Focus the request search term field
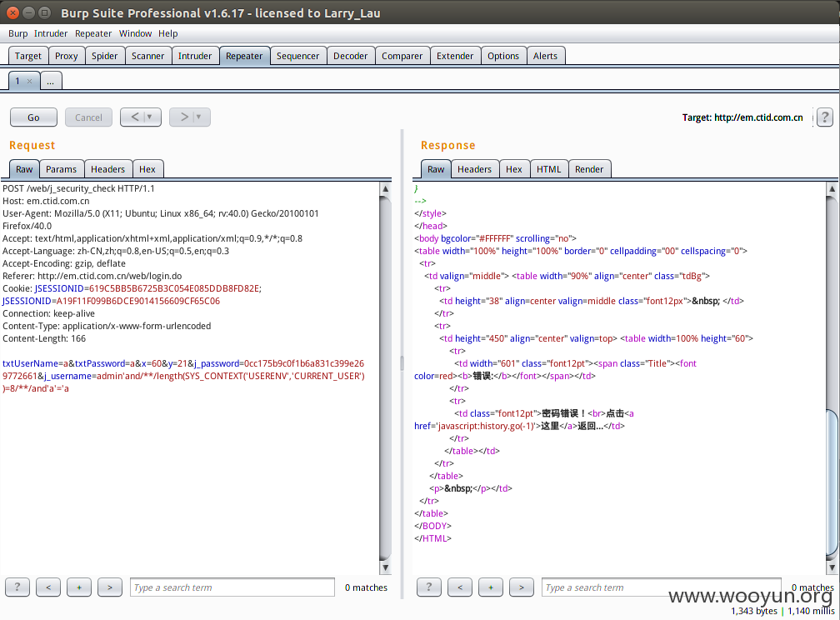Viewport: 840px width, 620px height. (x=232, y=587)
